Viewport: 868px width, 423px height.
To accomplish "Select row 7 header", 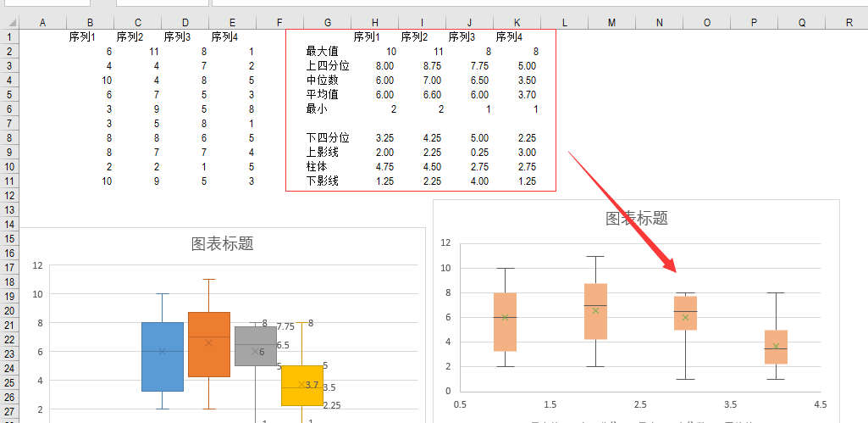I will (9, 124).
